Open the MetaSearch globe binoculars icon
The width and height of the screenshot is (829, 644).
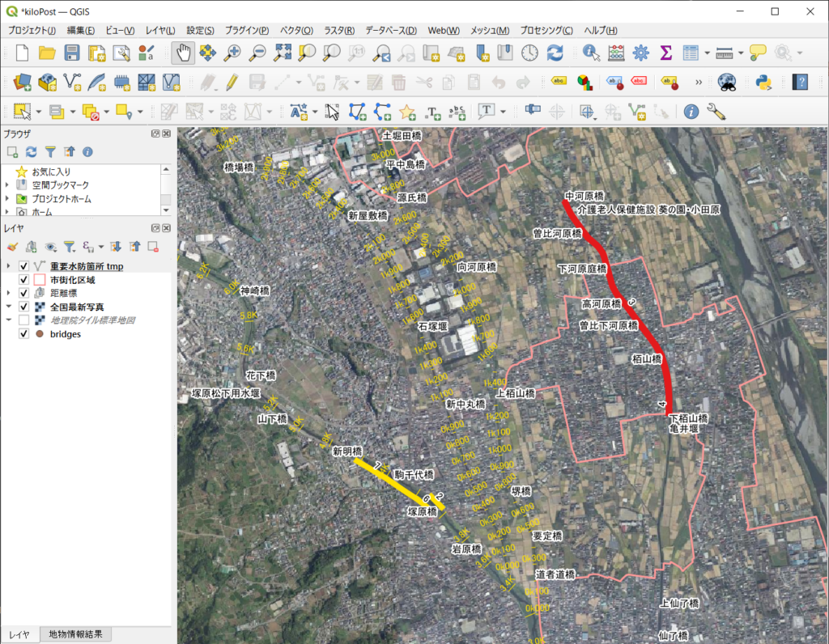728,82
